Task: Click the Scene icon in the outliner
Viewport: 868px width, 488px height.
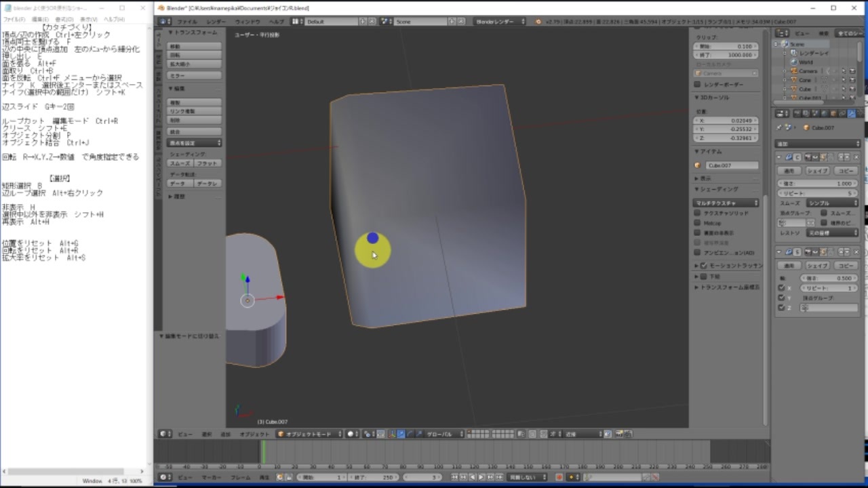Action: (786, 44)
